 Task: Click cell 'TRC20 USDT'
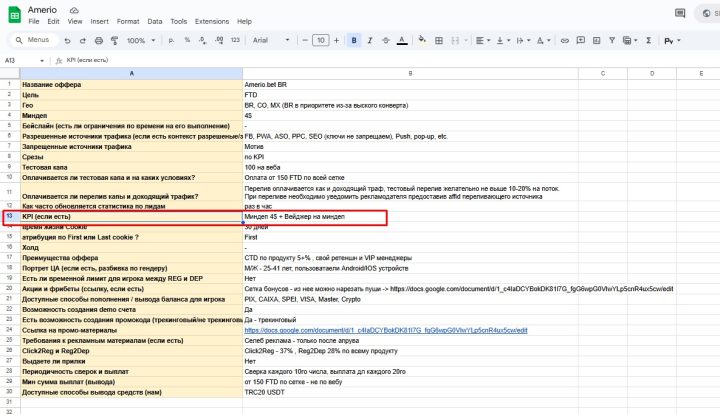[x=411, y=392]
